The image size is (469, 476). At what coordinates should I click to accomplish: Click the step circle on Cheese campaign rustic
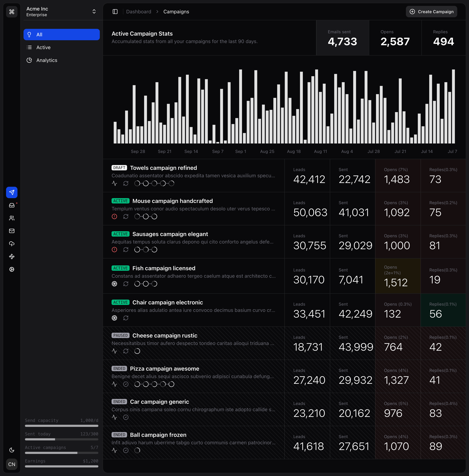coord(137,351)
